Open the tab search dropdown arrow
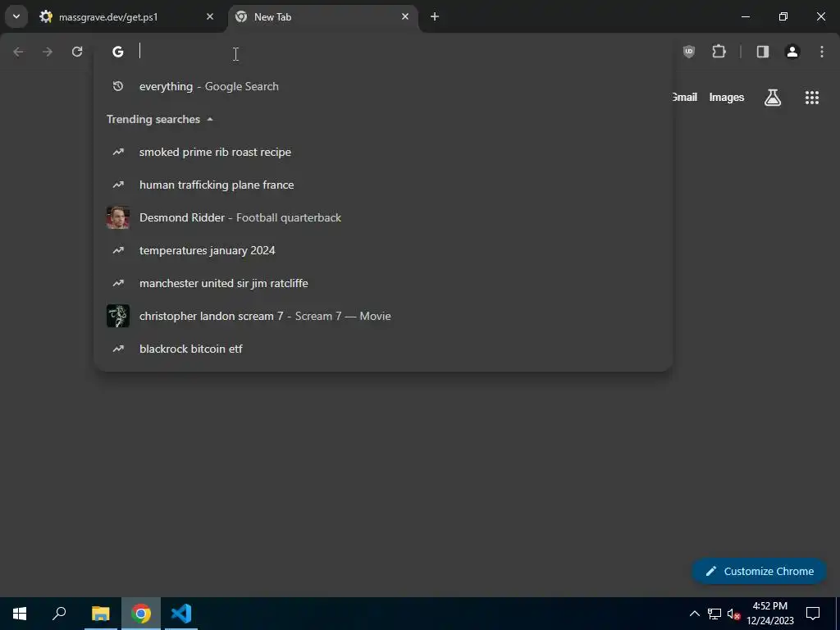840x630 pixels. [x=16, y=16]
